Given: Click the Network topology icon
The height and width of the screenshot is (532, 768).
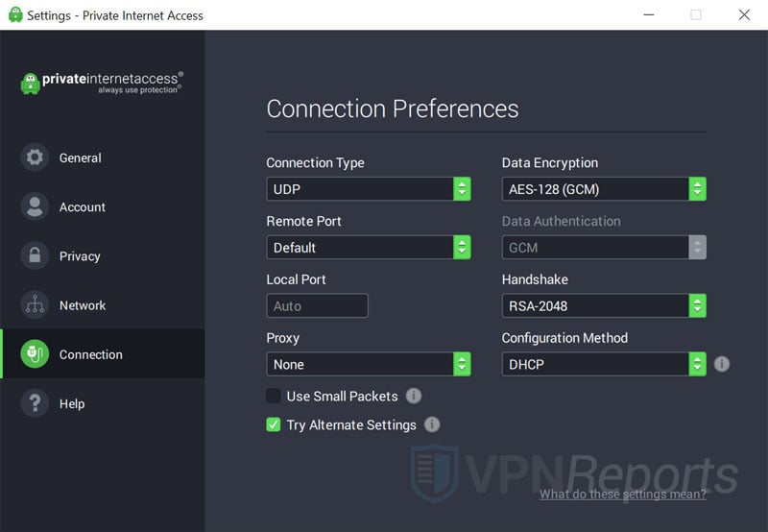Looking at the screenshot, I should tap(35, 304).
